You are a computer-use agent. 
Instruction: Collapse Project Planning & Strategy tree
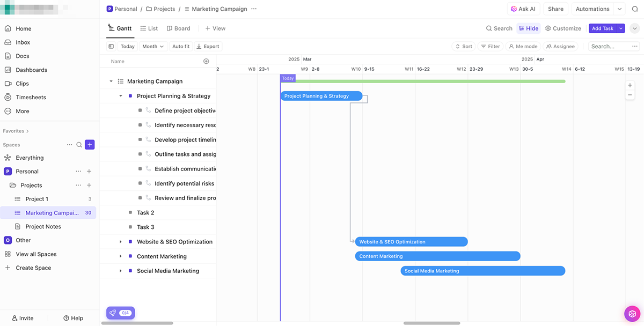[x=120, y=95]
